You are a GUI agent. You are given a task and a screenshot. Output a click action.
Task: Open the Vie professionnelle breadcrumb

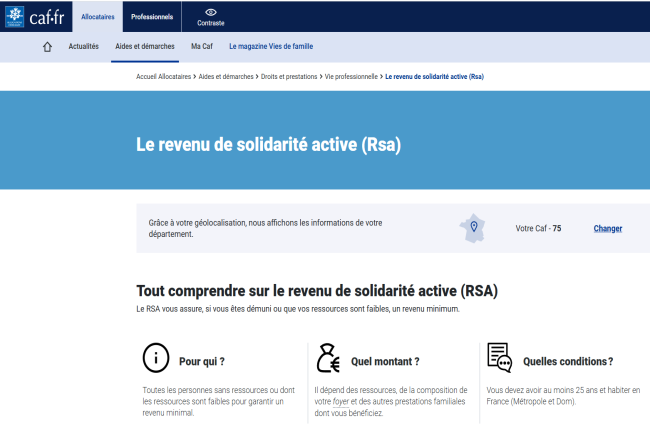pos(352,76)
